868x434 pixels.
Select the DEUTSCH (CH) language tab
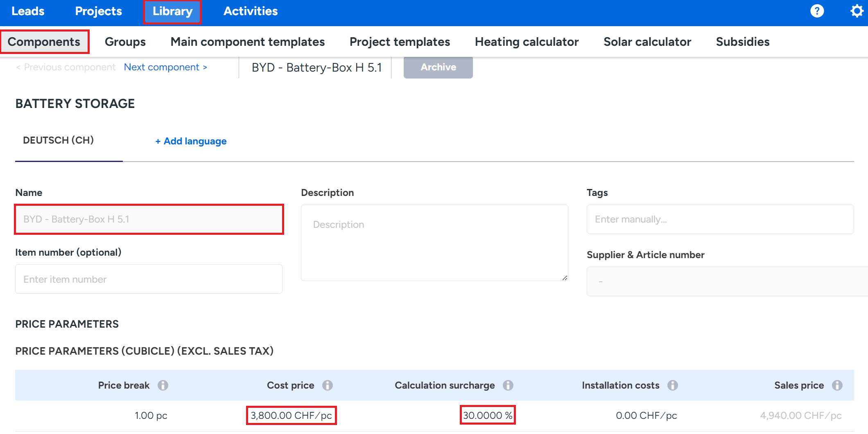[x=59, y=140]
